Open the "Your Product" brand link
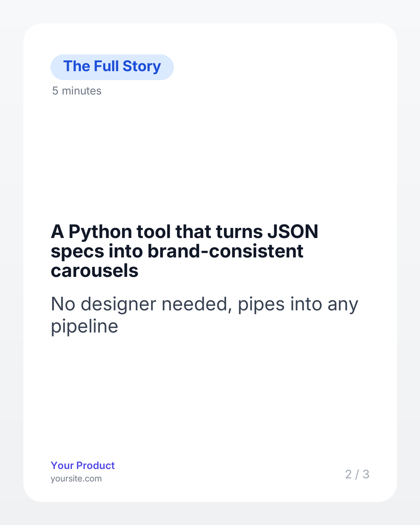This screenshot has width=420, height=525. (82, 465)
